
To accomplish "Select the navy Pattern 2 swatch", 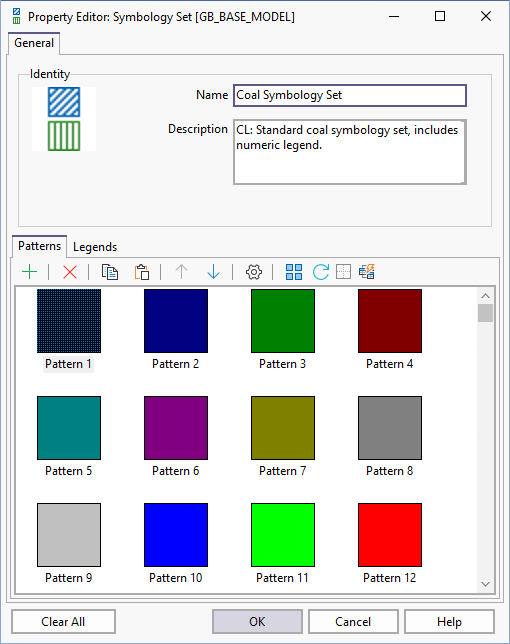I will click(x=176, y=321).
